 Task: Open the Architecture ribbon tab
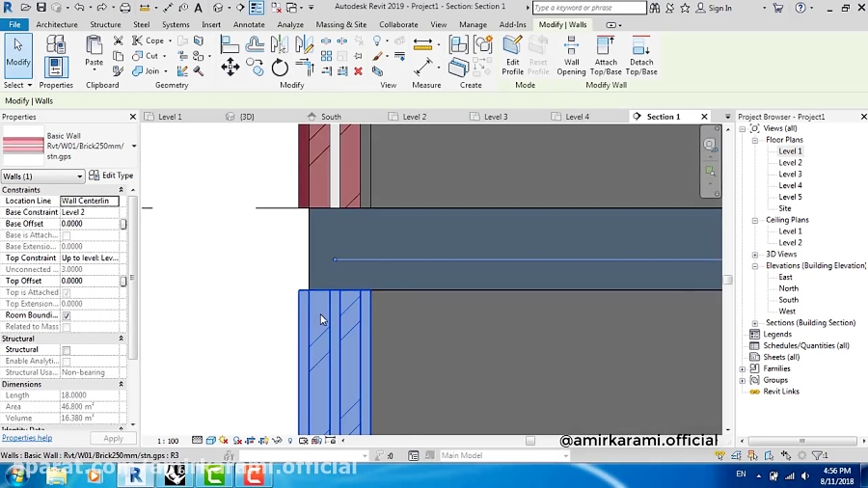click(57, 24)
